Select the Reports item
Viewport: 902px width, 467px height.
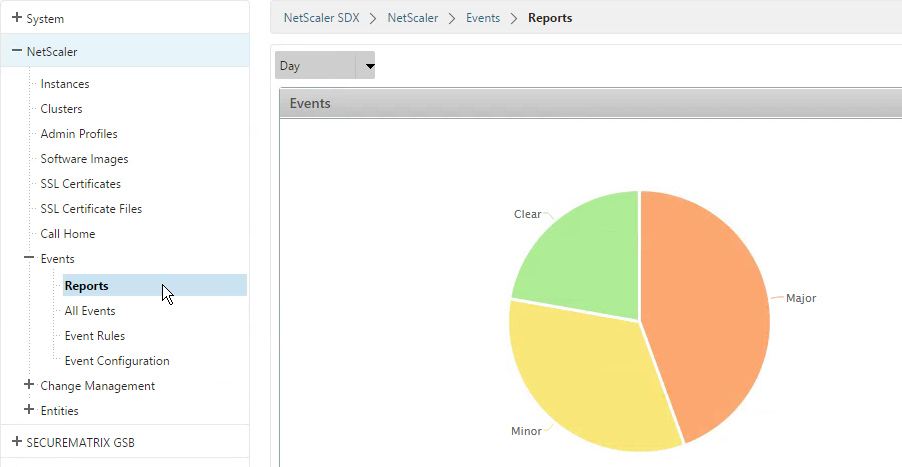click(155, 285)
